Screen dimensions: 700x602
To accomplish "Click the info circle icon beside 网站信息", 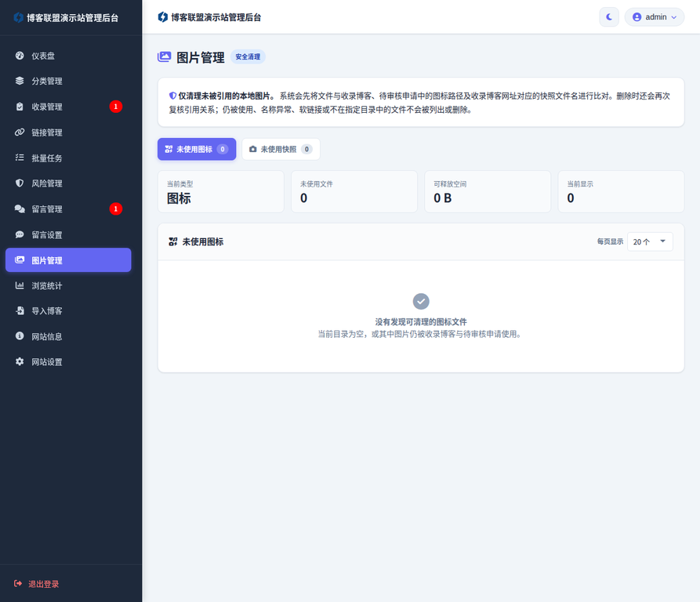I will pyautogui.click(x=19, y=336).
